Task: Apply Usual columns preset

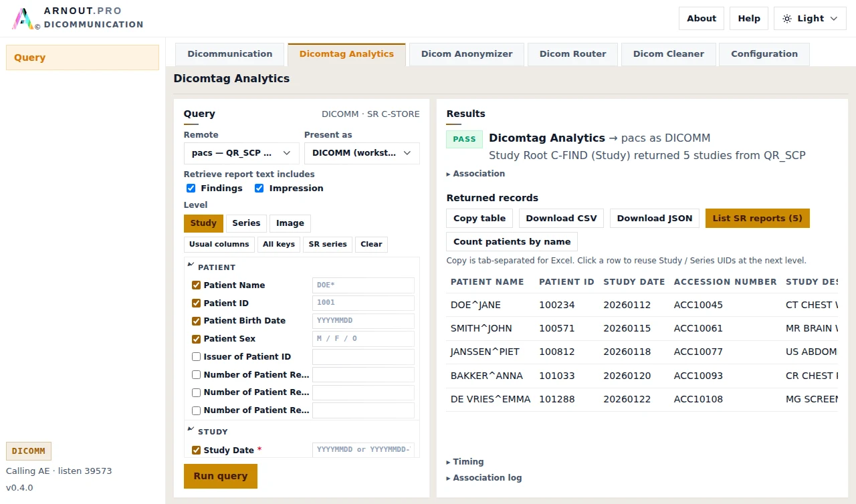Action: point(219,245)
